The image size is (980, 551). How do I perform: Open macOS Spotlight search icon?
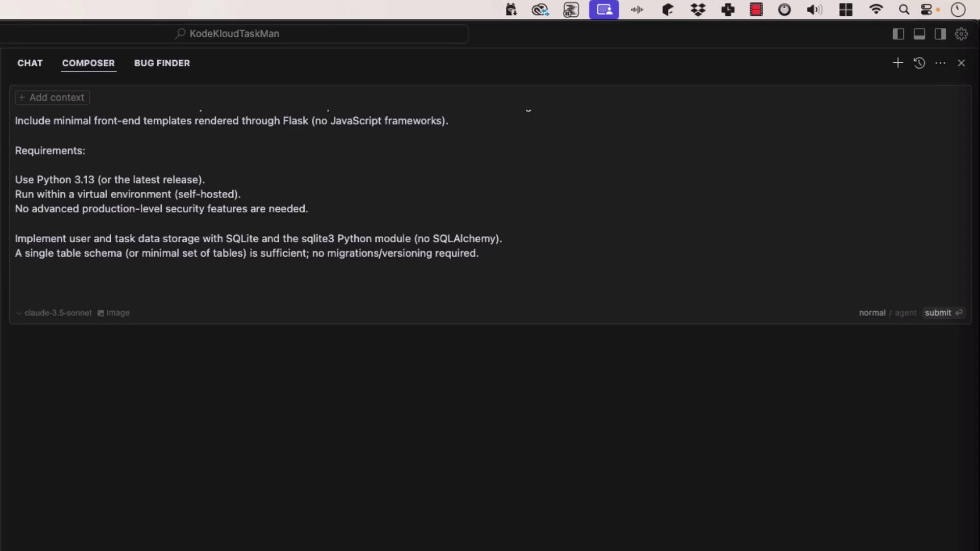point(904,10)
